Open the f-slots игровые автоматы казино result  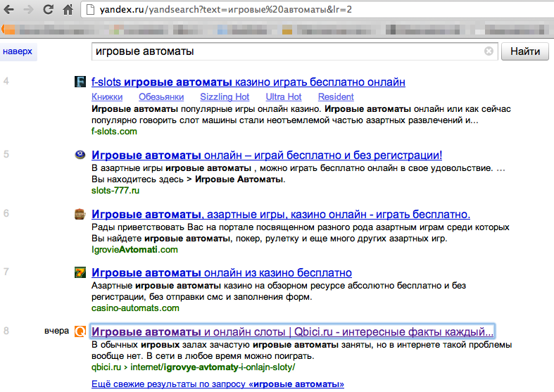click(x=248, y=82)
